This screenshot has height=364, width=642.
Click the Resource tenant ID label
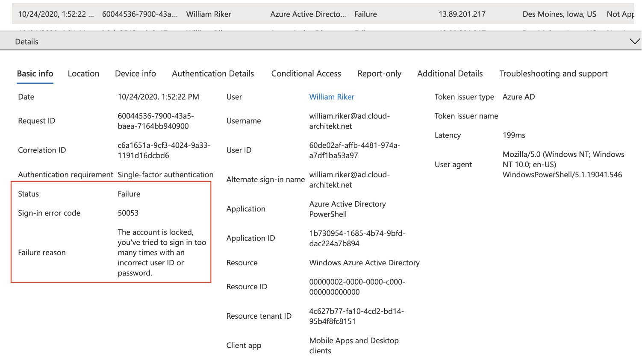click(x=259, y=316)
